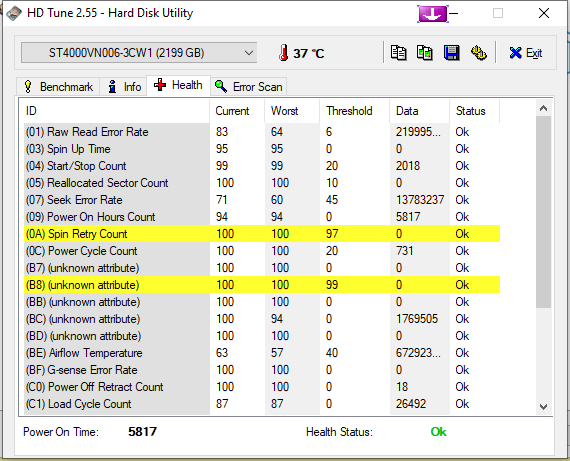Select the (0C) Power Cycle Count row

click(262, 251)
